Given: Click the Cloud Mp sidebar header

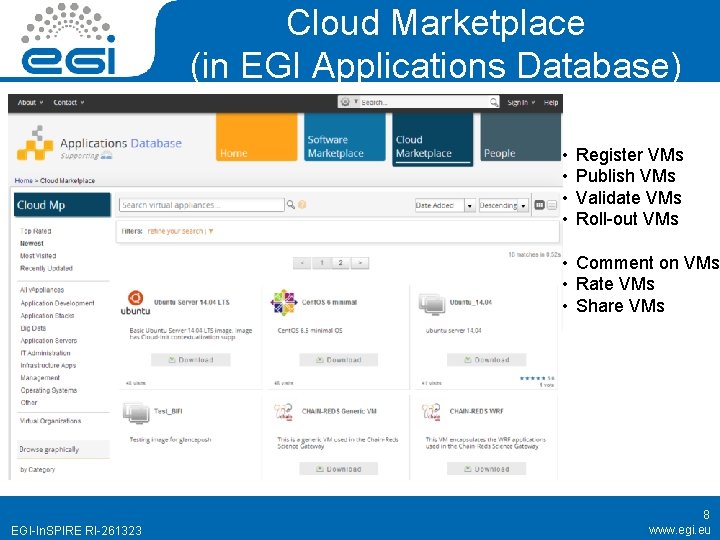Looking at the screenshot, I should (62, 205).
